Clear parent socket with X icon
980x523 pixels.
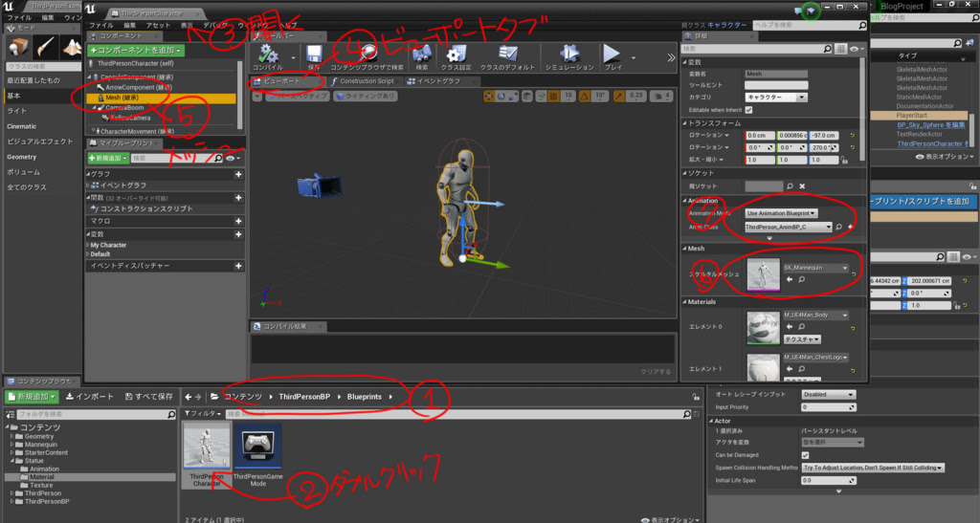pyautogui.click(x=802, y=186)
